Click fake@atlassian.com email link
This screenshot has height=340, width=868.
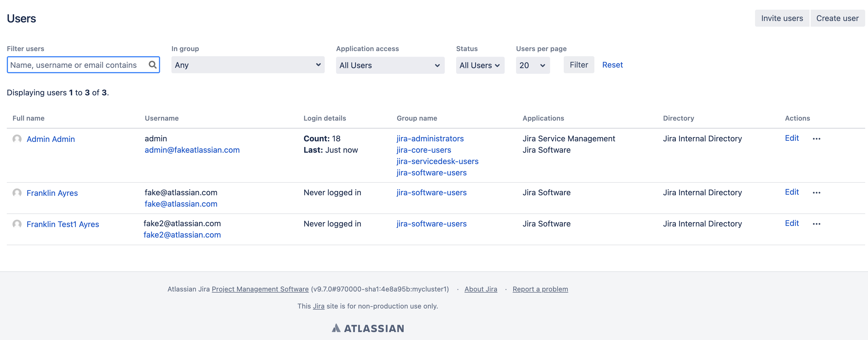click(181, 204)
